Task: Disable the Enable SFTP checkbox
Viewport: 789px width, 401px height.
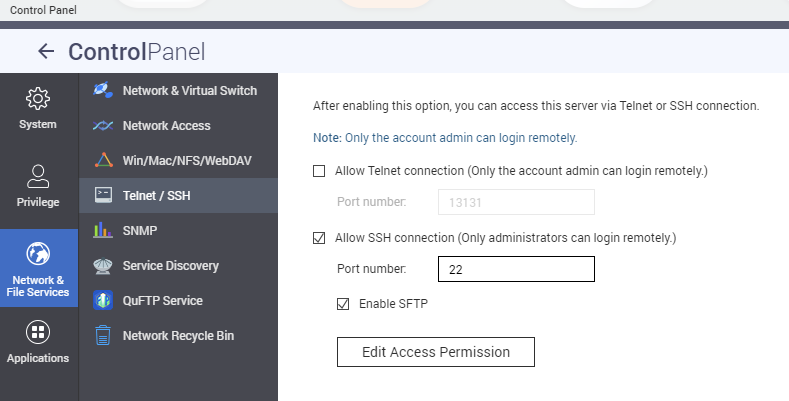Action: pyautogui.click(x=343, y=304)
